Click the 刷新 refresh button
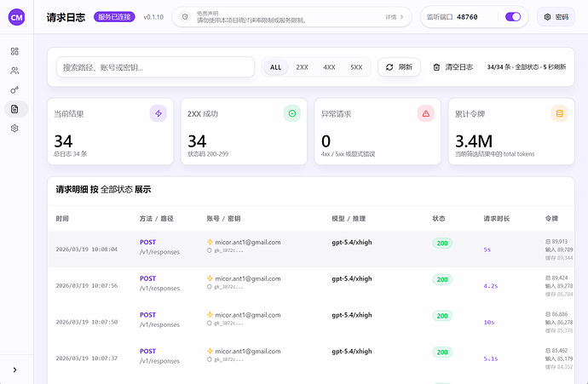The width and height of the screenshot is (588, 384). click(x=400, y=67)
